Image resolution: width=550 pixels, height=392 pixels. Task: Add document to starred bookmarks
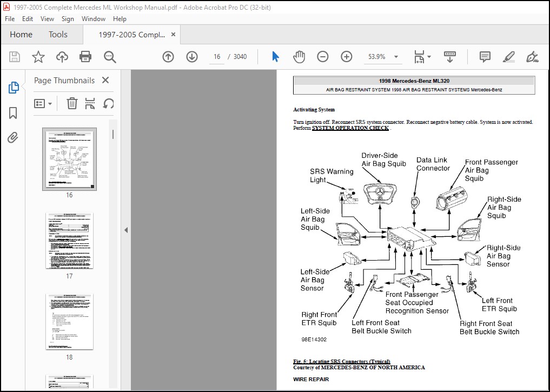(x=38, y=57)
